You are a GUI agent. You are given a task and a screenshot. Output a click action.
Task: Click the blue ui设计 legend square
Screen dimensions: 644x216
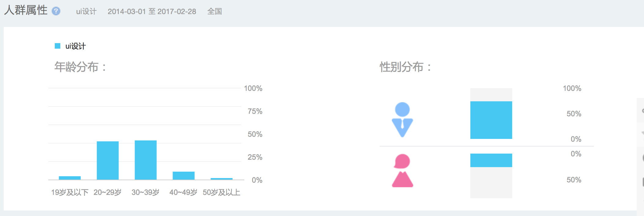pyautogui.click(x=58, y=46)
